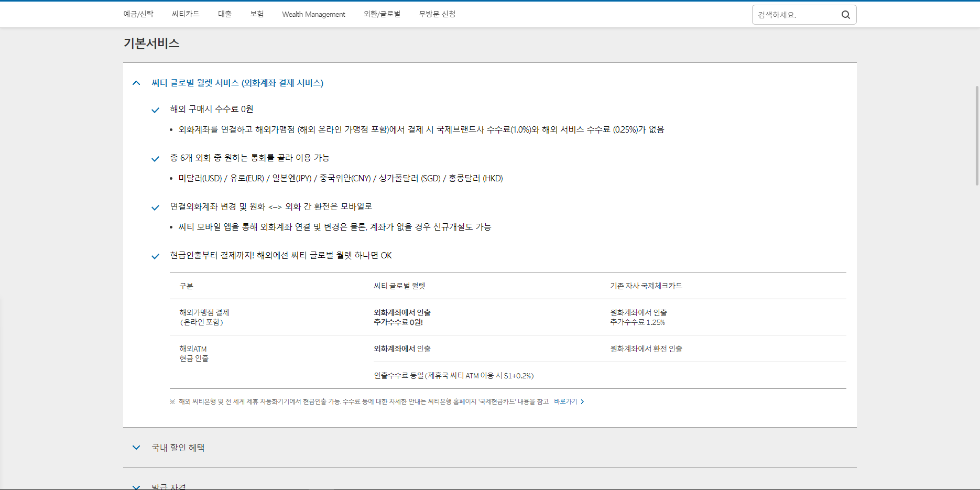Open the 무방문 신청 menu
The width and height of the screenshot is (980, 490).
point(437,14)
